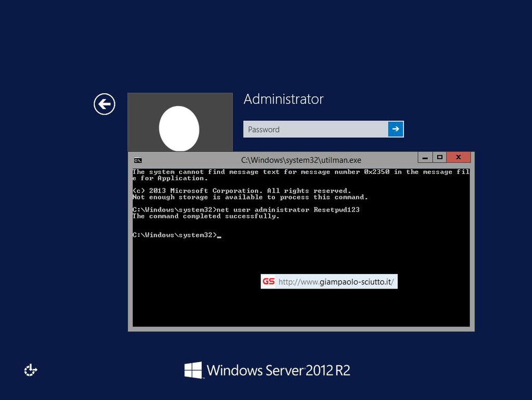Click the utilman.exe window title bar
This screenshot has width=532, height=400.
pos(301,160)
